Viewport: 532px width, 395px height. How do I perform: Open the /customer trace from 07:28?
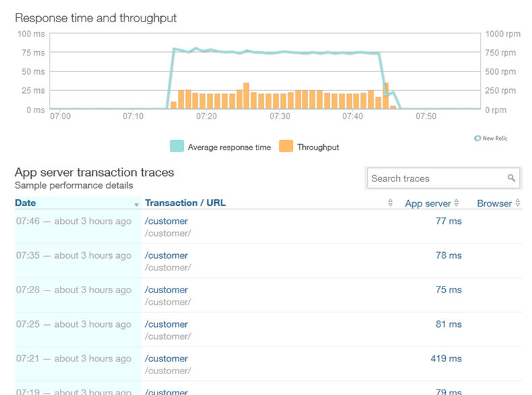[x=166, y=290]
